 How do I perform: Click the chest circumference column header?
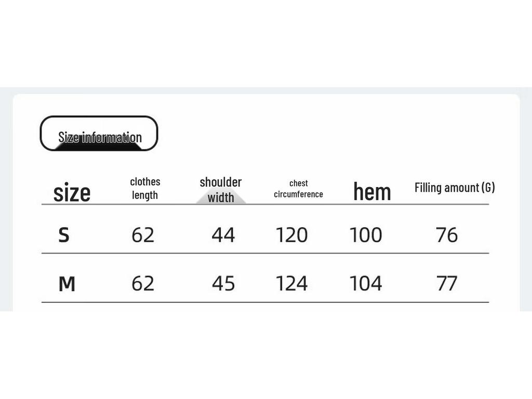(x=298, y=189)
